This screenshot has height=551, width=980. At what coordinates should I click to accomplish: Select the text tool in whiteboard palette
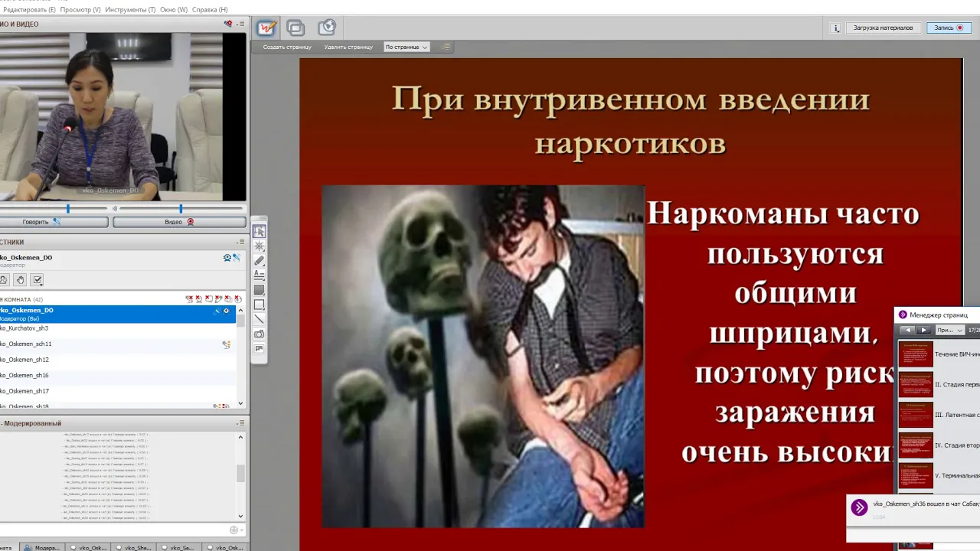(260, 275)
